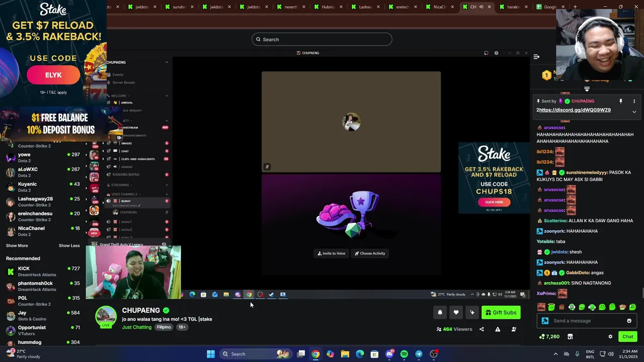This screenshot has width=644, height=362.
Task: Open the share stream icon
Action: tap(481, 329)
